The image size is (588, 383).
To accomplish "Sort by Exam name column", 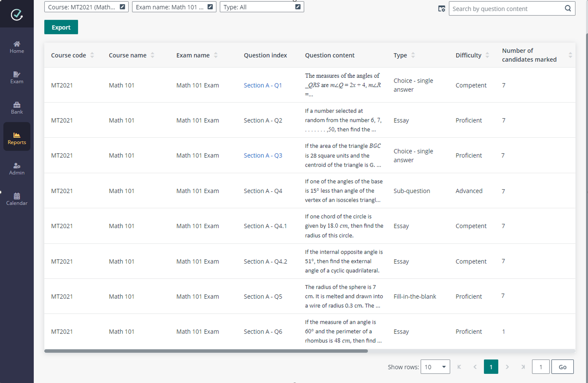I will (216, 55).
